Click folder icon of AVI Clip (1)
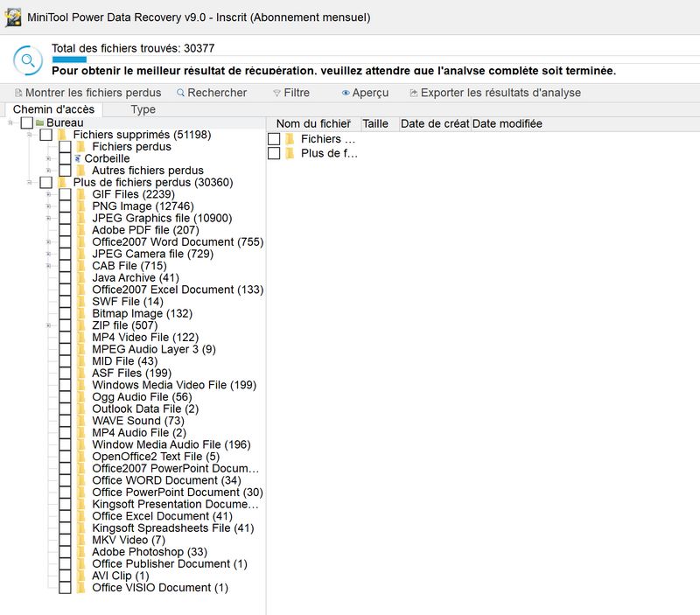 point(81,576)
